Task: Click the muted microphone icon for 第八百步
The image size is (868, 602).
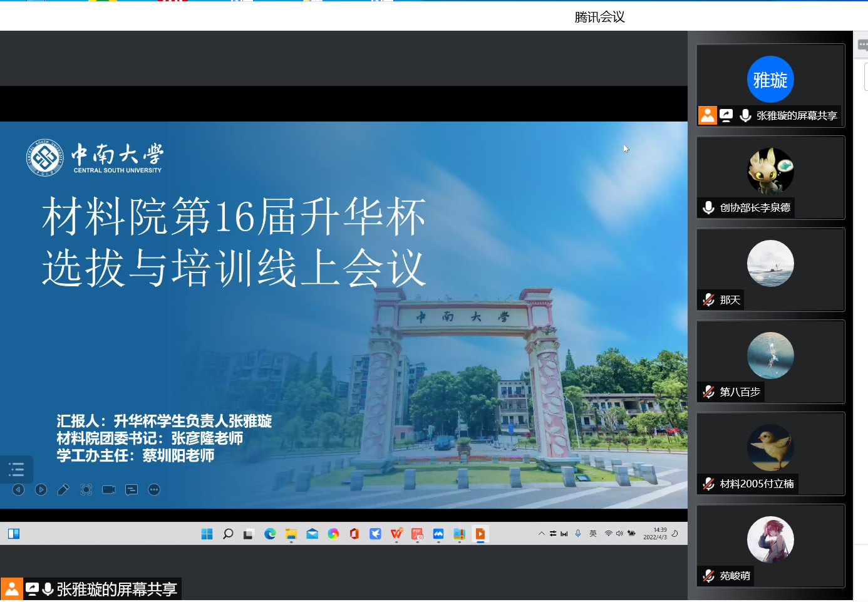Action: (708, 392)
